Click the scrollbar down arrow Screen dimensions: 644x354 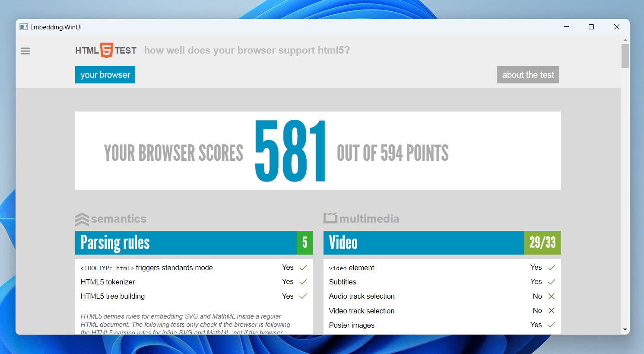(625, 330)
